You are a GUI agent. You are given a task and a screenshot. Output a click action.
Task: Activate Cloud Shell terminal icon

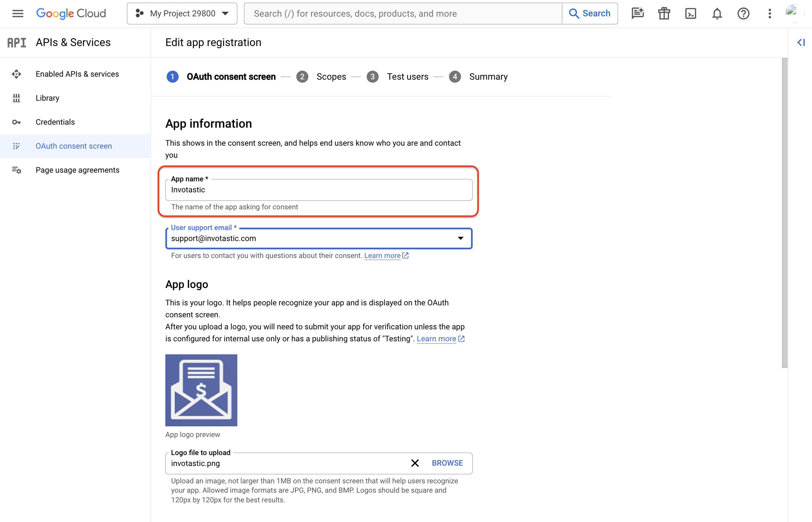(690, 14)
